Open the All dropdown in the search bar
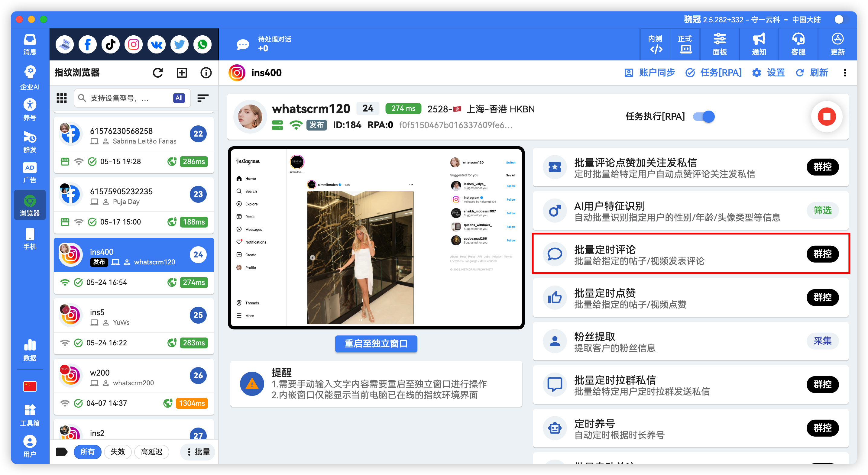Viewport: 868px width, 475px height. [x=179, y=98]
